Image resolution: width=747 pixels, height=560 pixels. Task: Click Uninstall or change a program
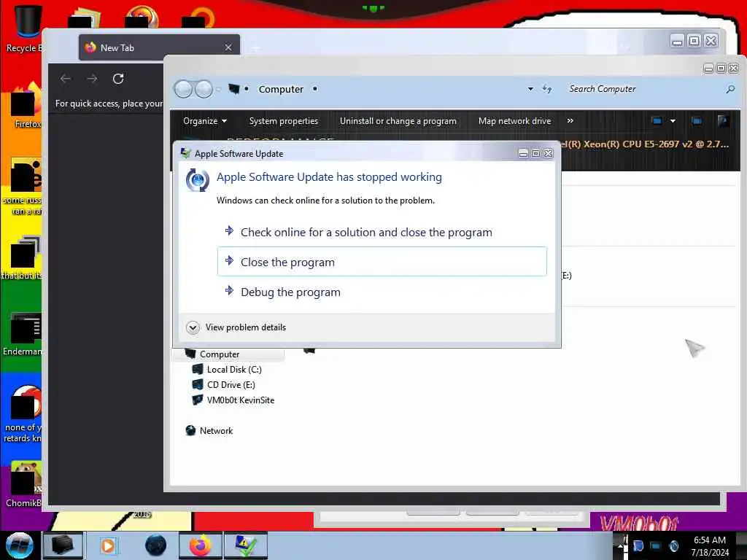(398, 121)
